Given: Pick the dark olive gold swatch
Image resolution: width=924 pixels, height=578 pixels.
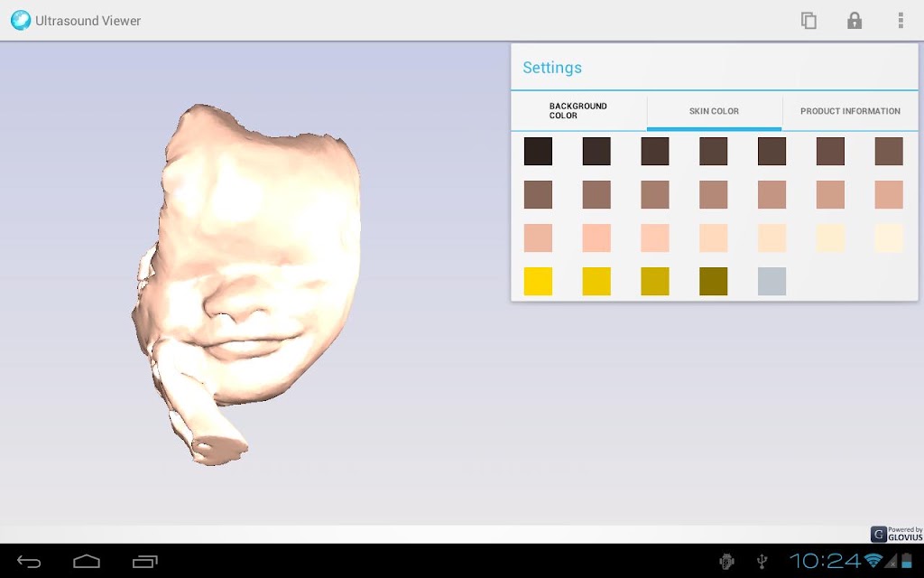Looking at the screenshot, I should click(x=713, y=282).
